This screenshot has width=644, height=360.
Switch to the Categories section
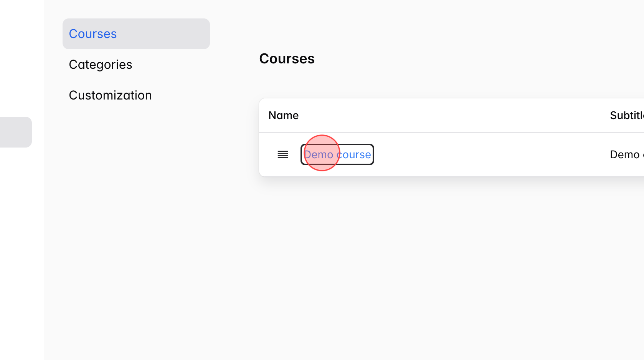101,64
